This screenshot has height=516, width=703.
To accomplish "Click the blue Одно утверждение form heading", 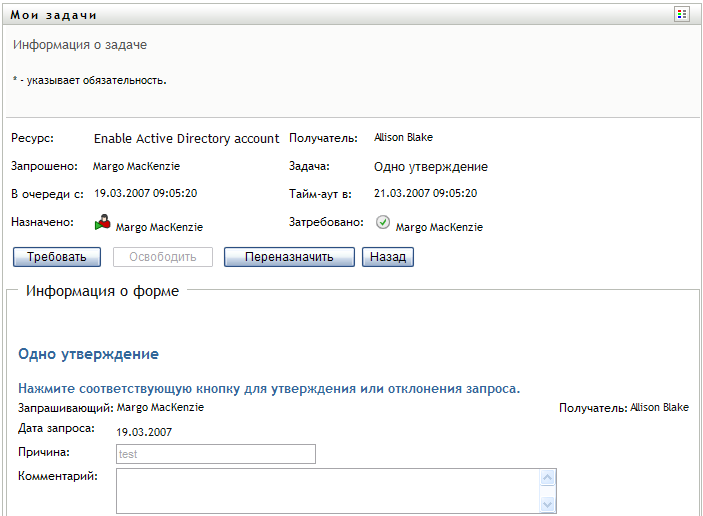I will tap(89, 354).
